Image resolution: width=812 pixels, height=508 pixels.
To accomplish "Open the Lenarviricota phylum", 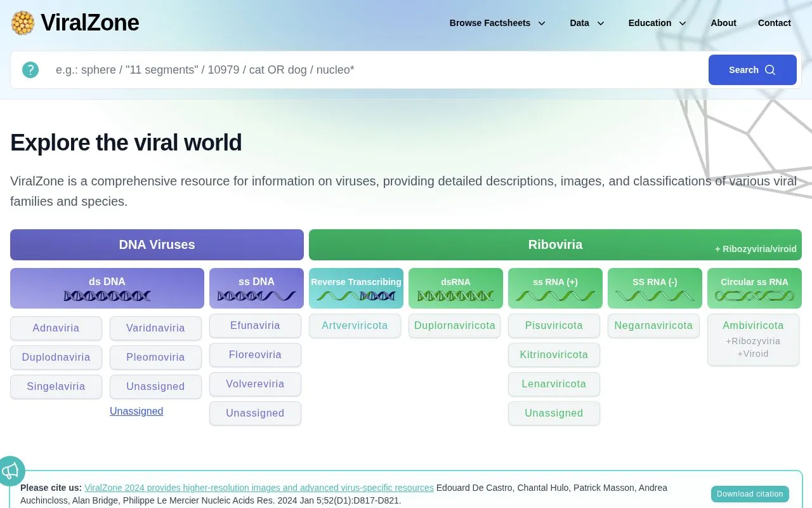I will coord(554,384).
